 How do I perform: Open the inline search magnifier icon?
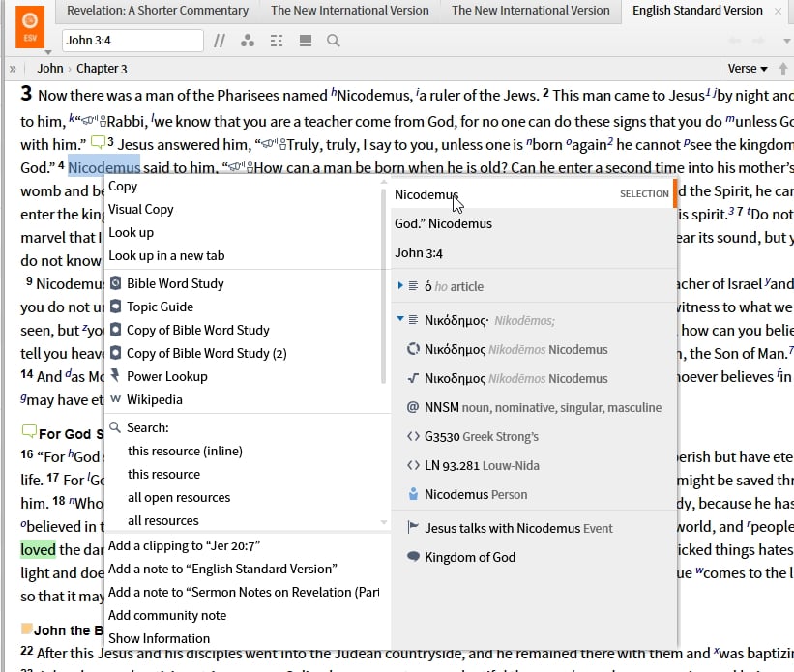(334, 41)
